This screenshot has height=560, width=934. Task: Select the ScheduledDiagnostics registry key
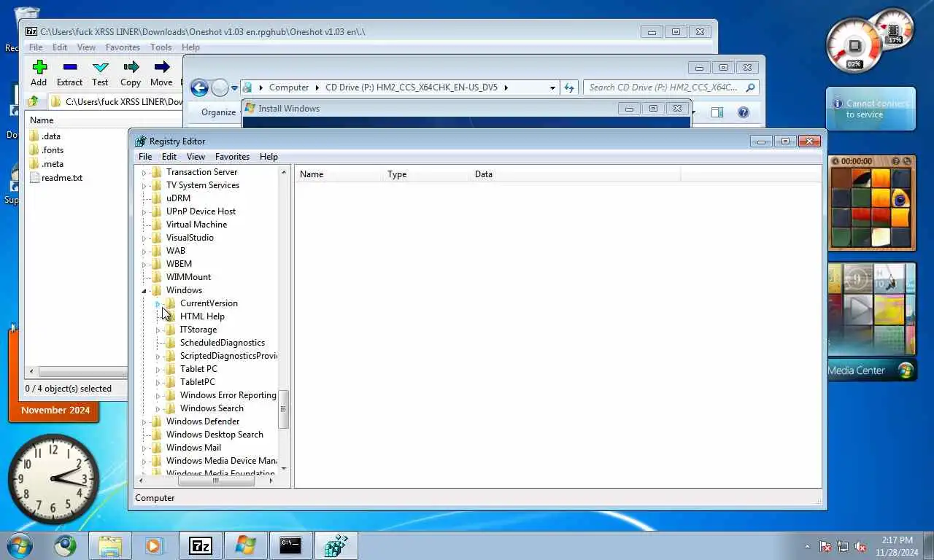[223, 343]
